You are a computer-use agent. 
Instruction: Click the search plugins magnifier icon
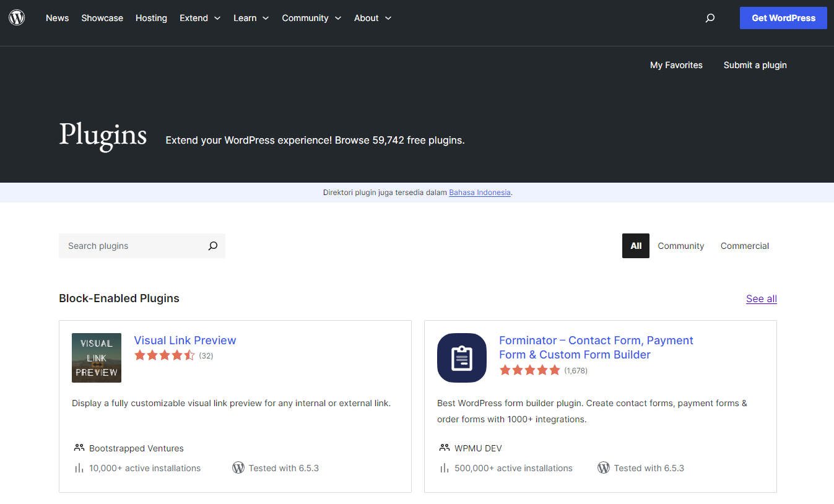[x=213, y=246]
